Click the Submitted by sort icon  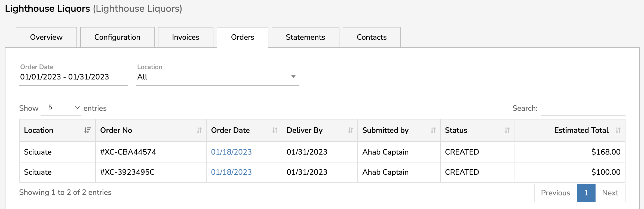(433, 130)
